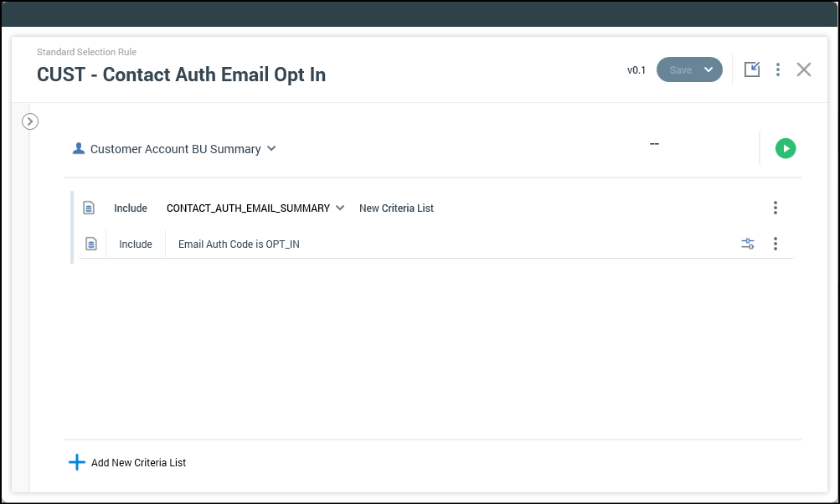Click the Save button
Viewport: 840px width, 504px height.
[x=680, y=69]
